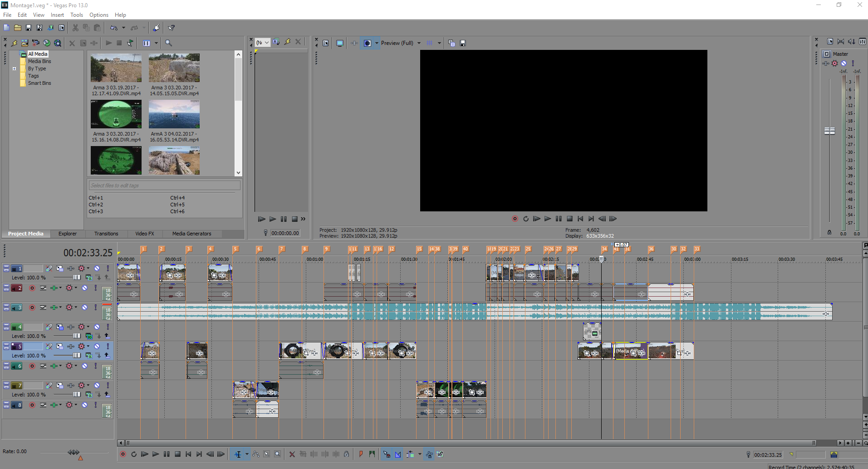Screen dimensions: 868x469
Task: Click timeline marker 6
Action: pyautogui.click(x=259, y=249)
